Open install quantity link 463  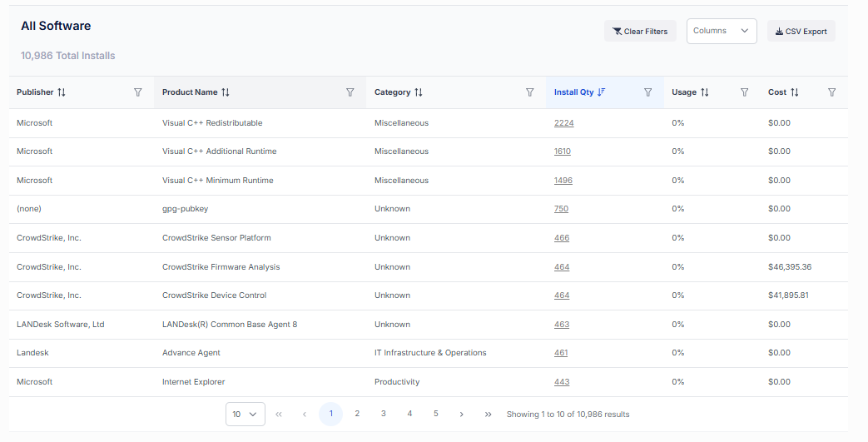pos(562,325)
